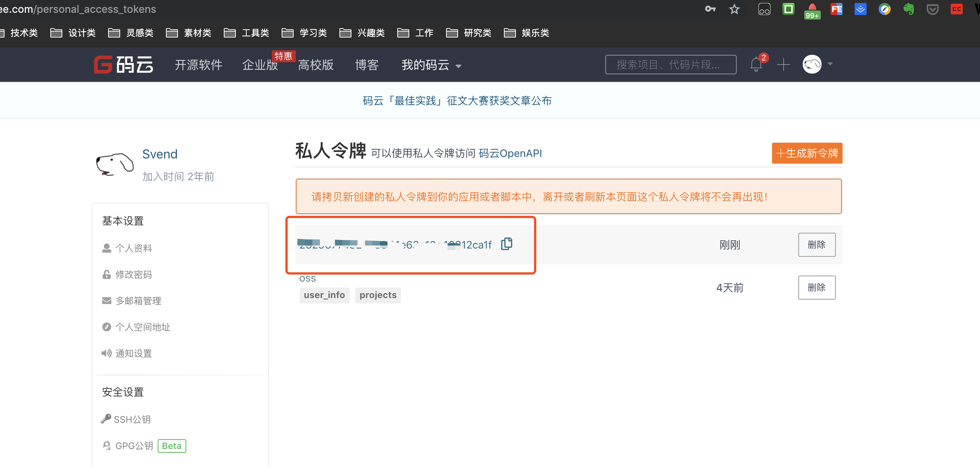
Task: Expand the caret next to header avatar
Action: click(x=830, y=64)
